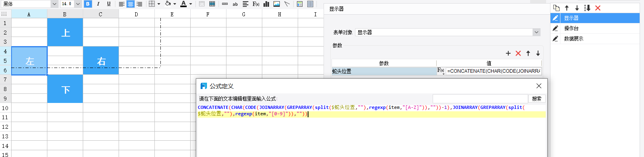
Task: Click the rightmost column layout toolbar icon
Action: click(310, 4)
